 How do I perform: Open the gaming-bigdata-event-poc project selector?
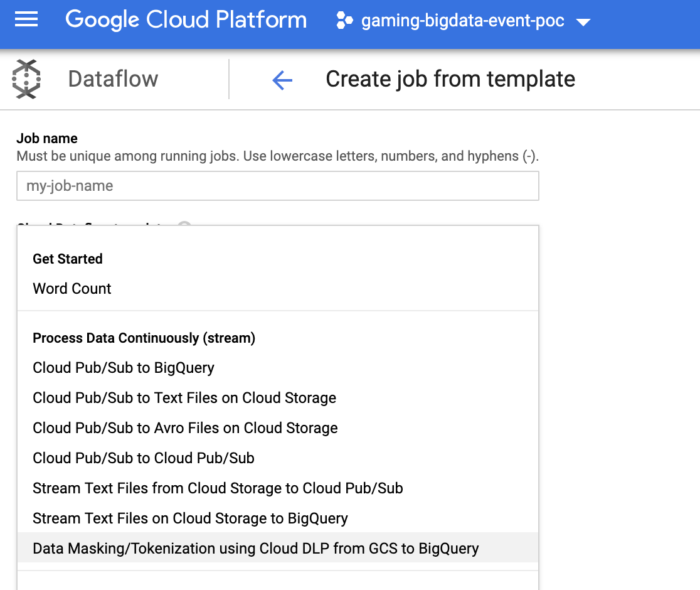point(464,21)
